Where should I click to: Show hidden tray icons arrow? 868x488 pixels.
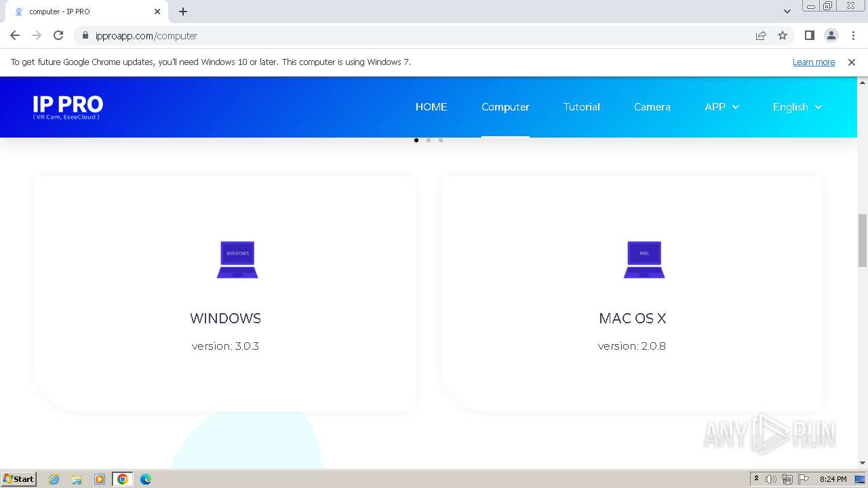(x=756, y=479)
